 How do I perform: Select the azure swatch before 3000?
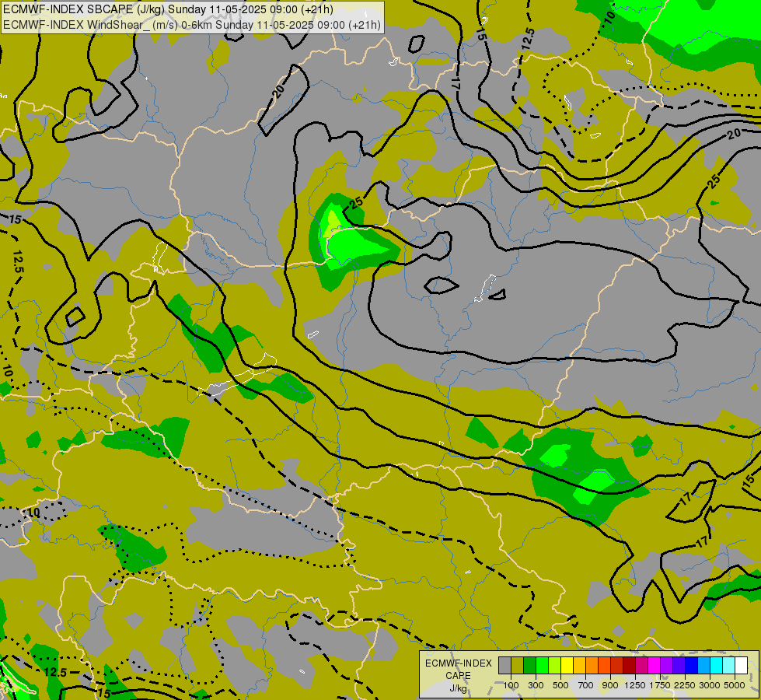704,666
